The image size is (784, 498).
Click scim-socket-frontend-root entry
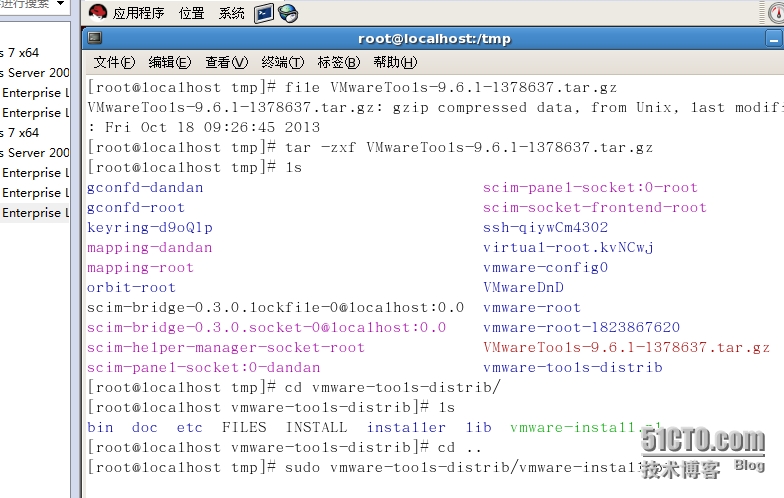(x=594, y=208)
